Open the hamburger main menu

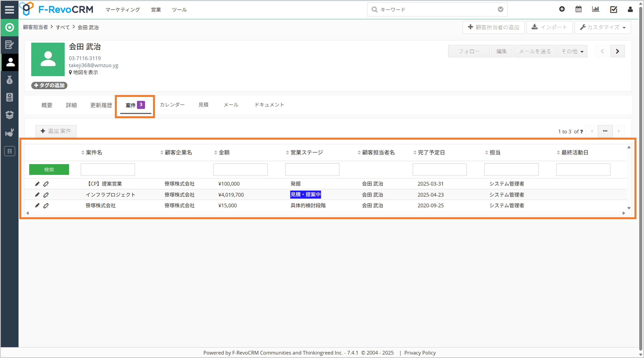(9, 10)
